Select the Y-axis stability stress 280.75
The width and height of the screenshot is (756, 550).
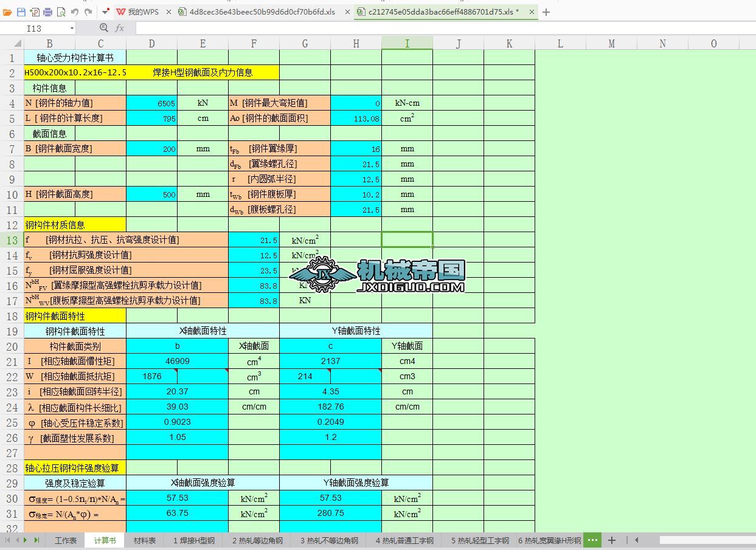click(x=330, y=513)
